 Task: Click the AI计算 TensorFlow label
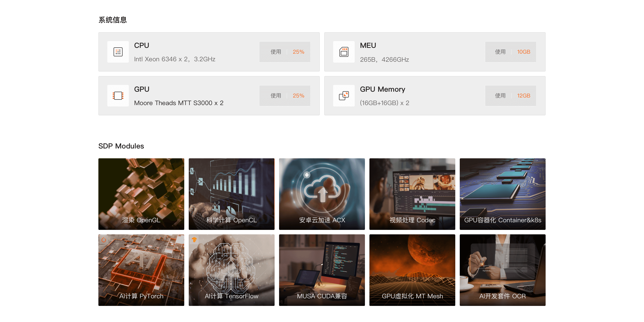pyautogui.click(x=231, y=296)
